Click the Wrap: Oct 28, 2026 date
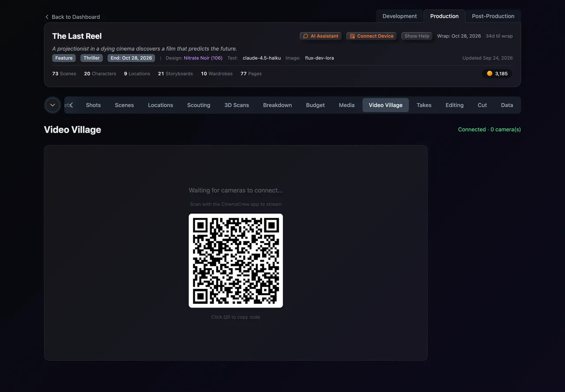This screenshot has height=392, width=565. tap(459, 36)
